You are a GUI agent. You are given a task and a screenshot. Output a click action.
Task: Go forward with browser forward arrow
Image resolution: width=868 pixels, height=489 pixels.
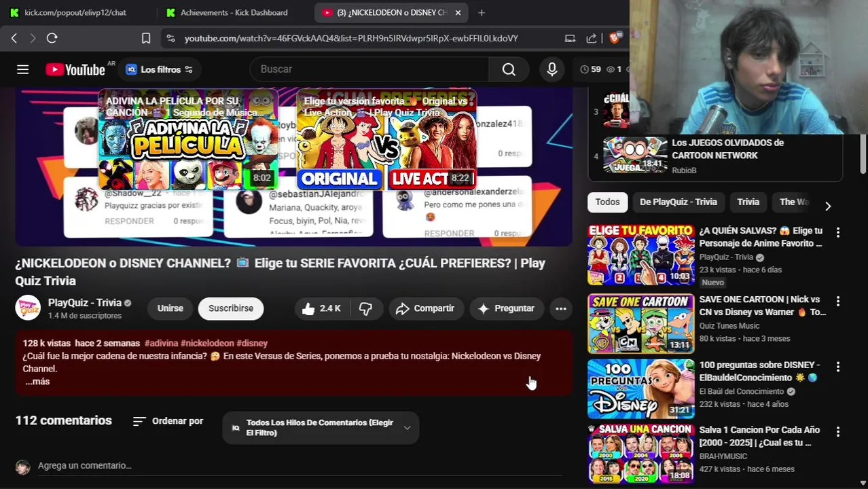(32, 39)
